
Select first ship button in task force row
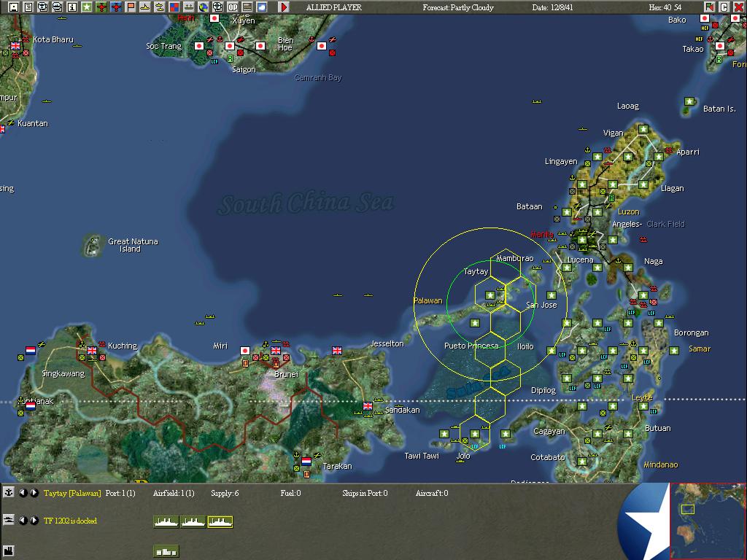pyautogui.click(x=166, y=522)
